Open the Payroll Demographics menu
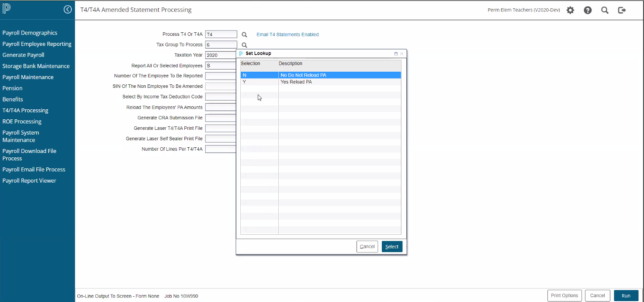 (x=30, y=33)
